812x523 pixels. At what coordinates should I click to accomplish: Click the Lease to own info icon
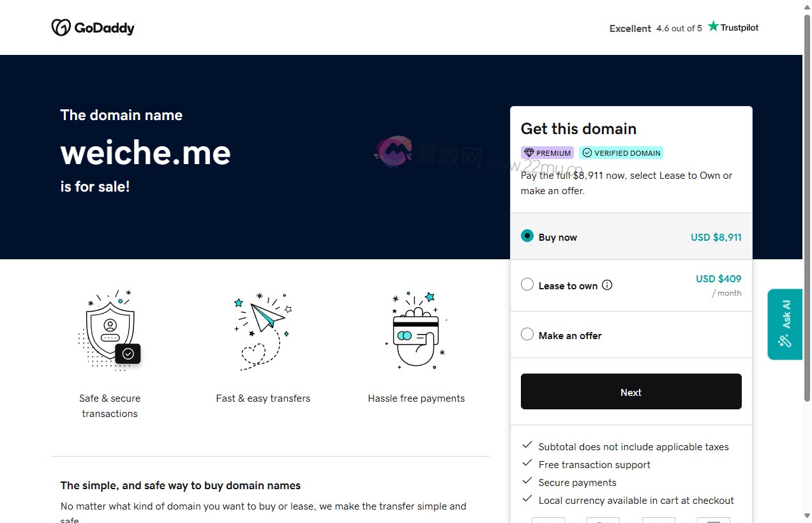click(607, 285)
